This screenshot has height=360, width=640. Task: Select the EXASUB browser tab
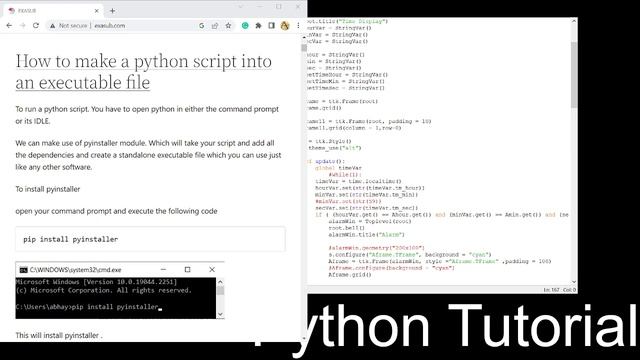point(53,11)
